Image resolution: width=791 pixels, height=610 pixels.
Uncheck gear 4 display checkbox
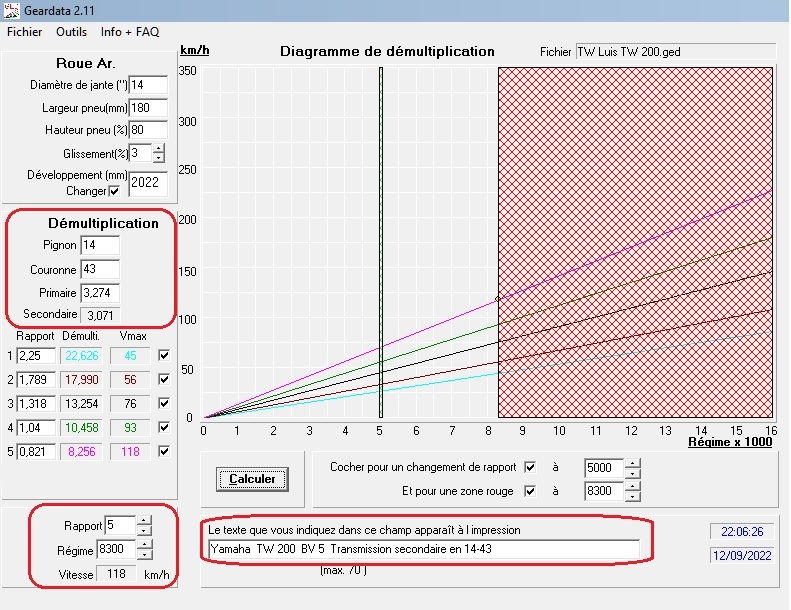coord(164,427)
